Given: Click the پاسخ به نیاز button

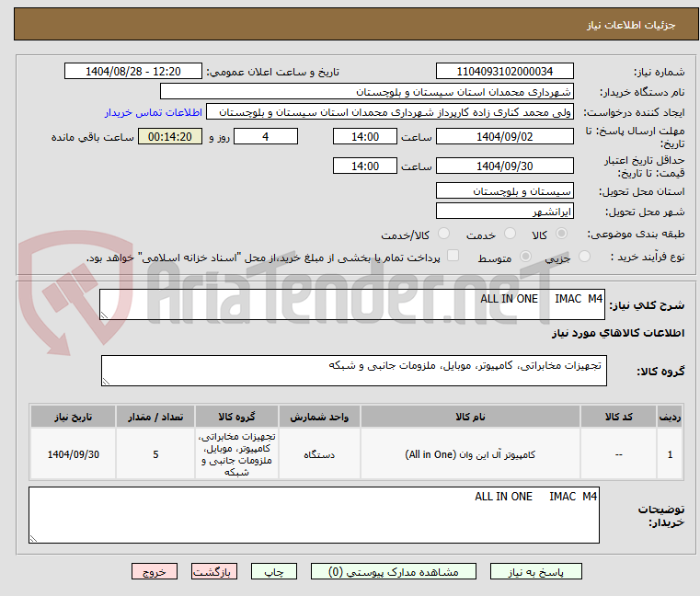Looking at the screenshot, I should [535, 571].
